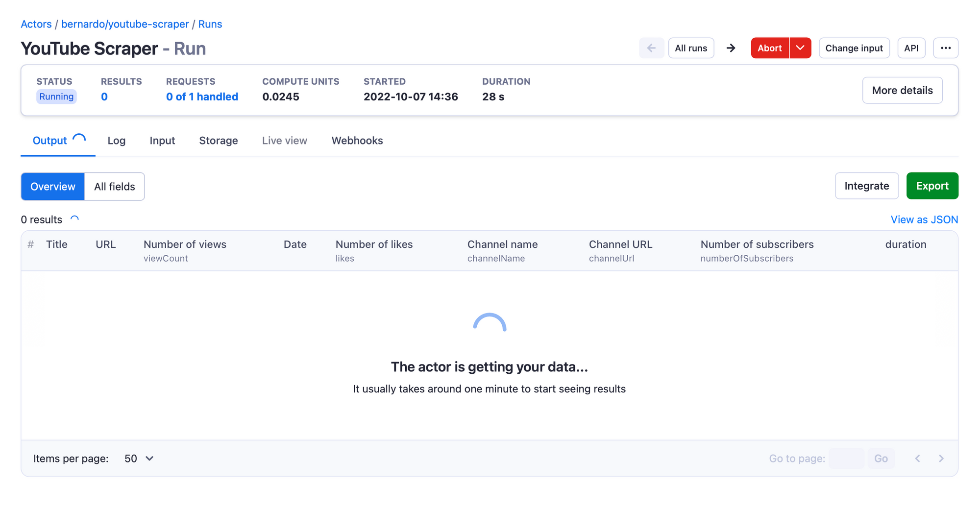Viewport: 980px width, 509px height.
Task: Select the Overview view toggle
Action: point(53,186)
